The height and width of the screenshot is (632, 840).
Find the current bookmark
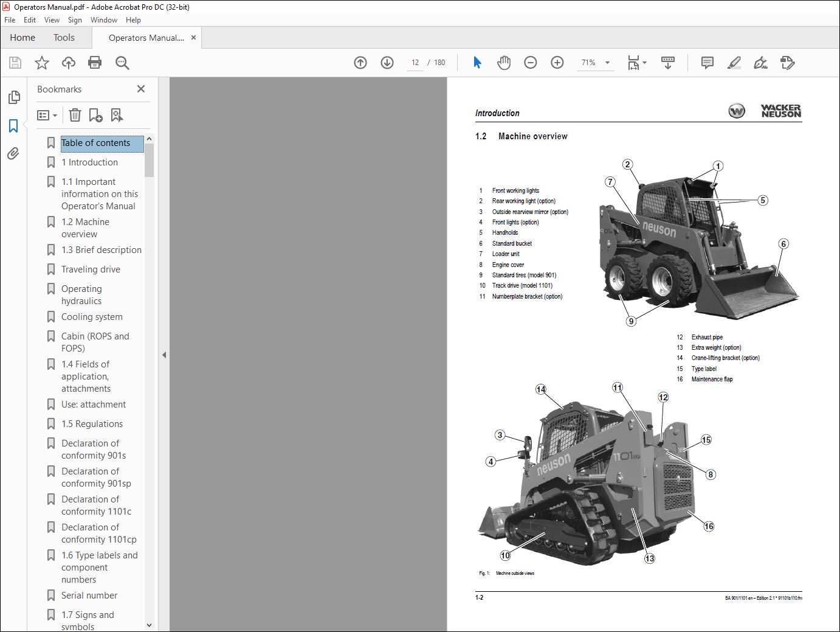pyautogui.click(x=117, y=115)
